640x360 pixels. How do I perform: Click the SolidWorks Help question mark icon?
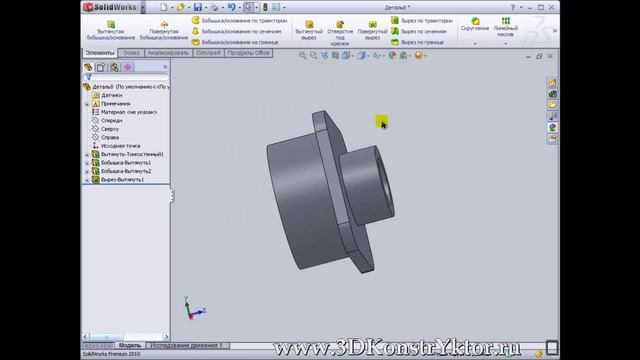(x=513, y=7)
